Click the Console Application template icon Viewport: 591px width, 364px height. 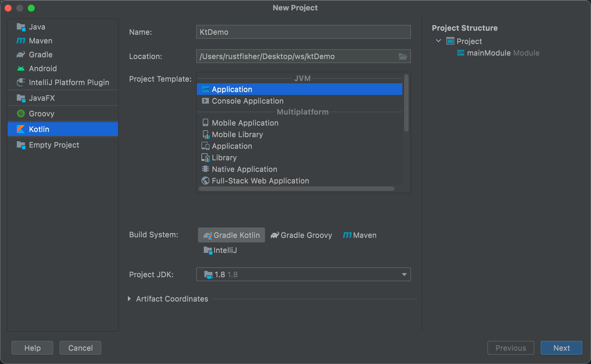pos(205,101)
